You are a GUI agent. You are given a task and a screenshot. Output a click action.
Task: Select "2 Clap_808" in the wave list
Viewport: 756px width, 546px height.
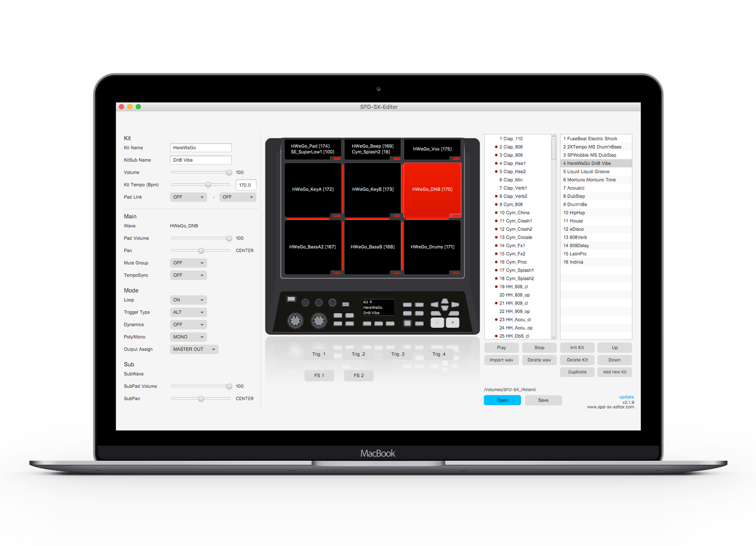(518, 147)
